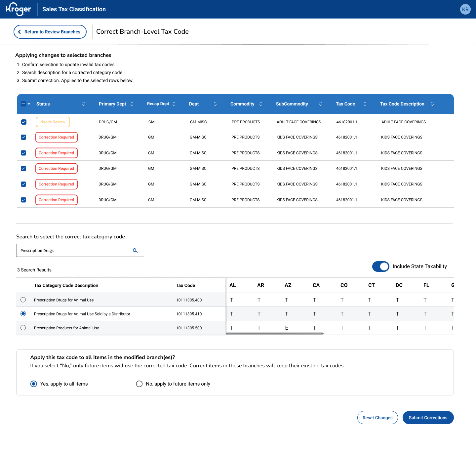
Task: Click the results table Tax Code header
Action: (185, 285)
